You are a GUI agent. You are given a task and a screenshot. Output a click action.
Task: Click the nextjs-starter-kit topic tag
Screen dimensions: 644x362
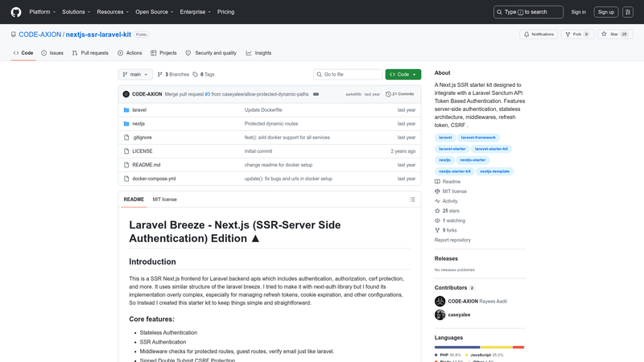[455, 171]
